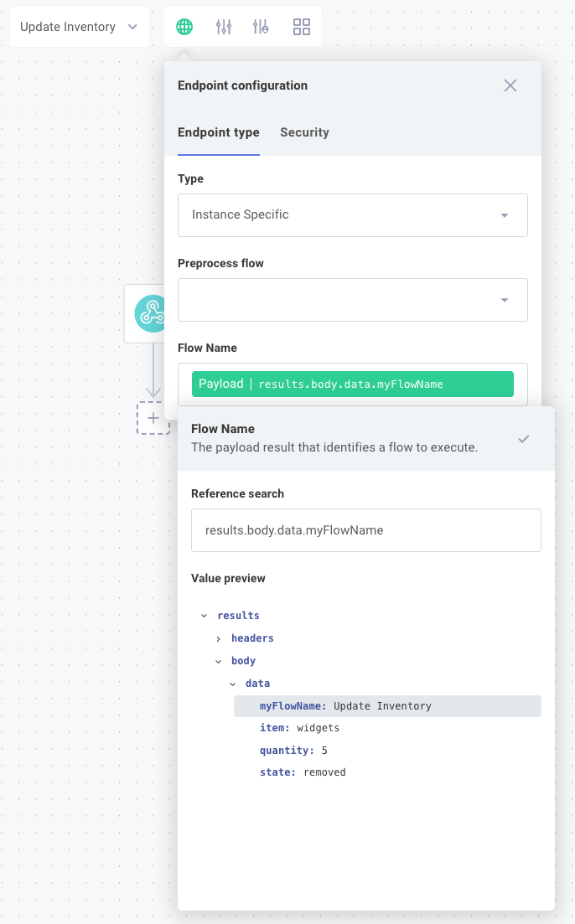
Task: Click the plus icon to add a step
Action: coord(153,418)
